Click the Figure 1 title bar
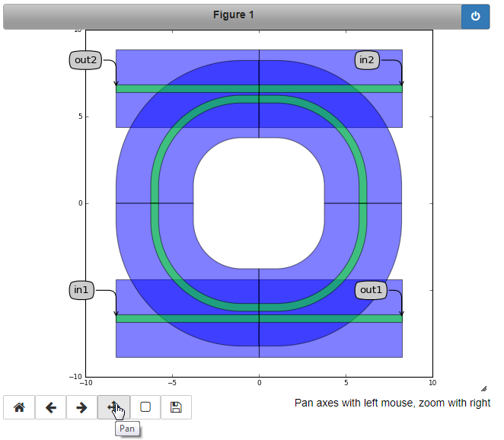This screenshot has height=440, width=504. coord(232,15)
